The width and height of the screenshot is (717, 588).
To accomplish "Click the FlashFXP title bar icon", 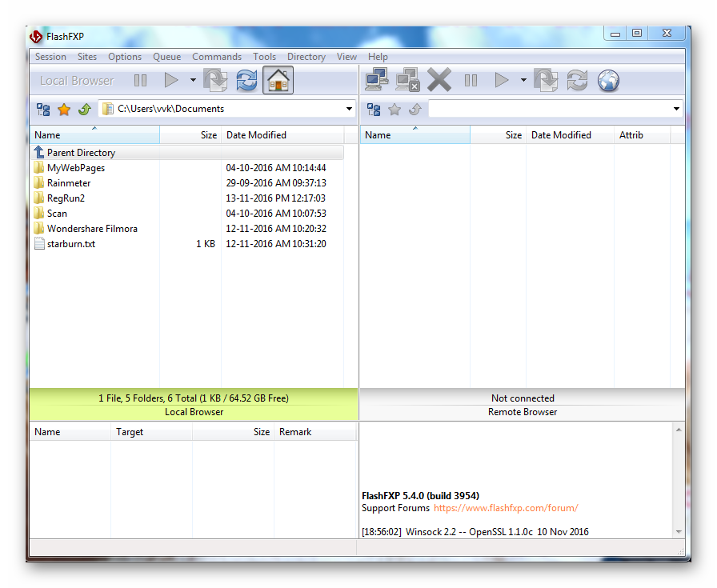I will pyautogui.click(x=36, y=36).
